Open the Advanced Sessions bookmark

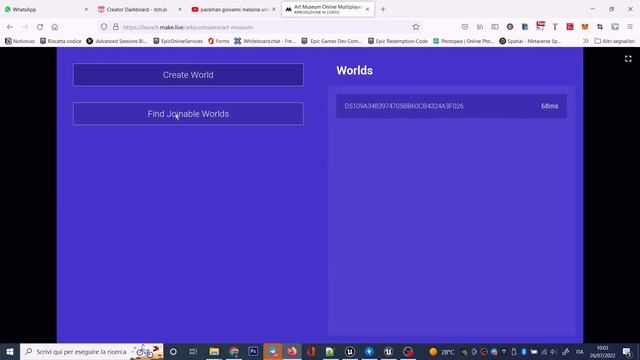tap(117, 41)
